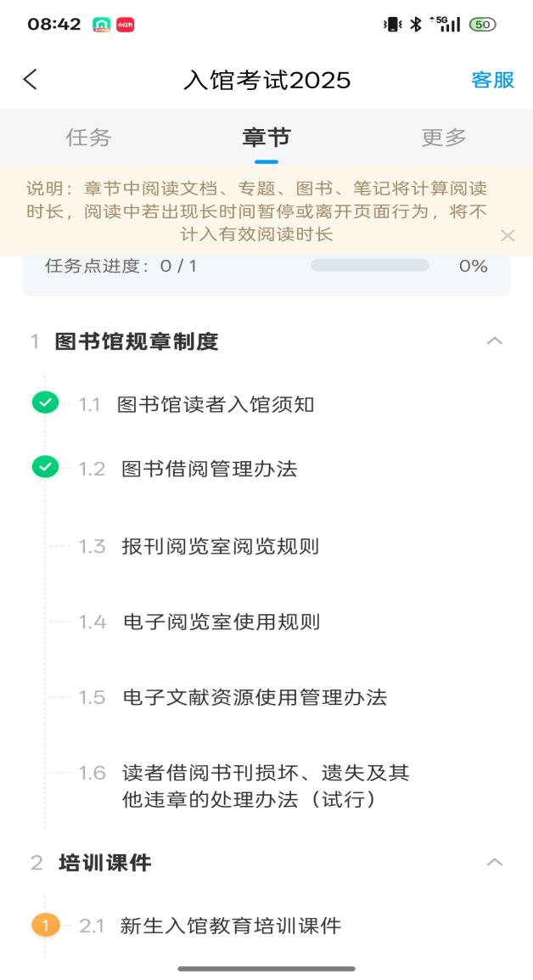
Task: Tap the red app notification icon
Action: (x=125, y=25)
